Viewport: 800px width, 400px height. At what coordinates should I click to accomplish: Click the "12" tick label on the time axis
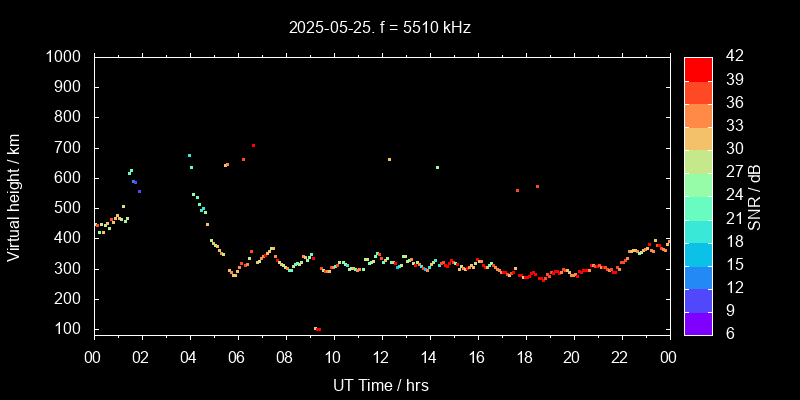click(x=381, y=358)
